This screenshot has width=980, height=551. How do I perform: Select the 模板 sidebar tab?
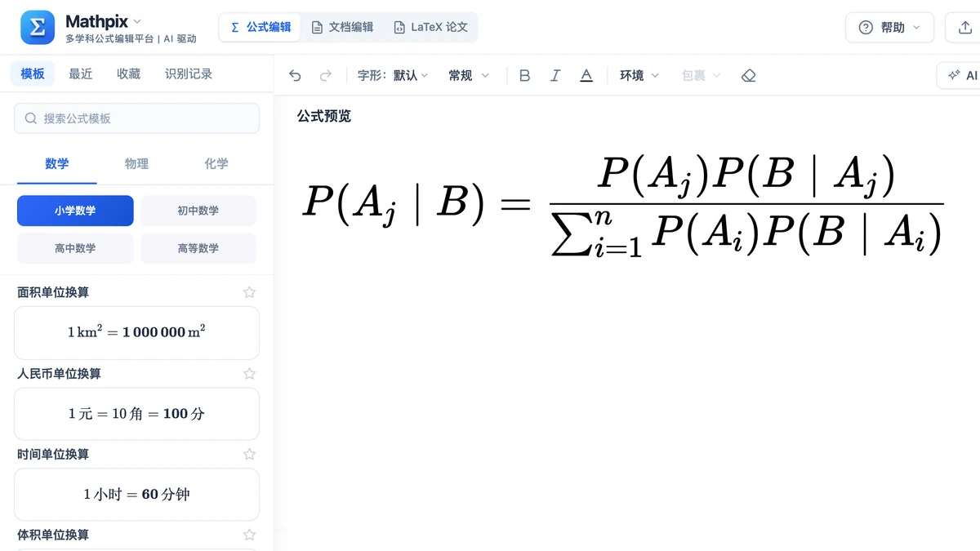coord(33,73)
